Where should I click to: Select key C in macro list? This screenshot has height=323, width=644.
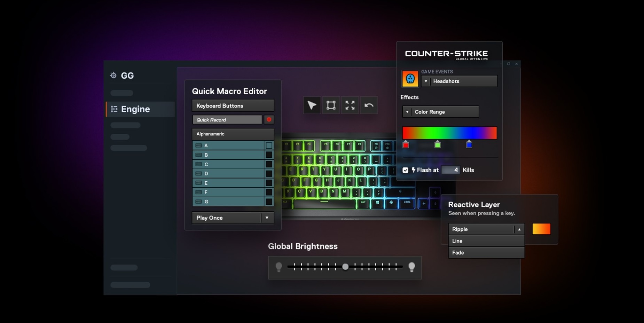(228, 164)
